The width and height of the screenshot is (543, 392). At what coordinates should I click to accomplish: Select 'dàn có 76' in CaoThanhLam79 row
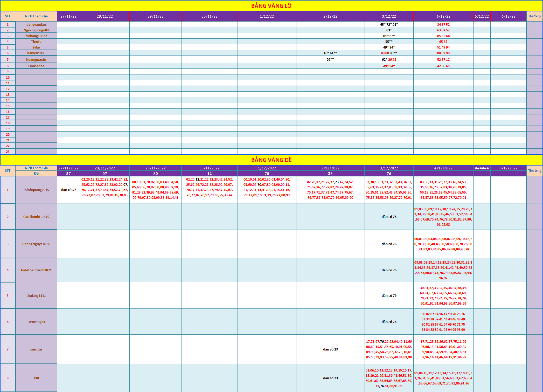pyautogui.click(x=389, y=217)
